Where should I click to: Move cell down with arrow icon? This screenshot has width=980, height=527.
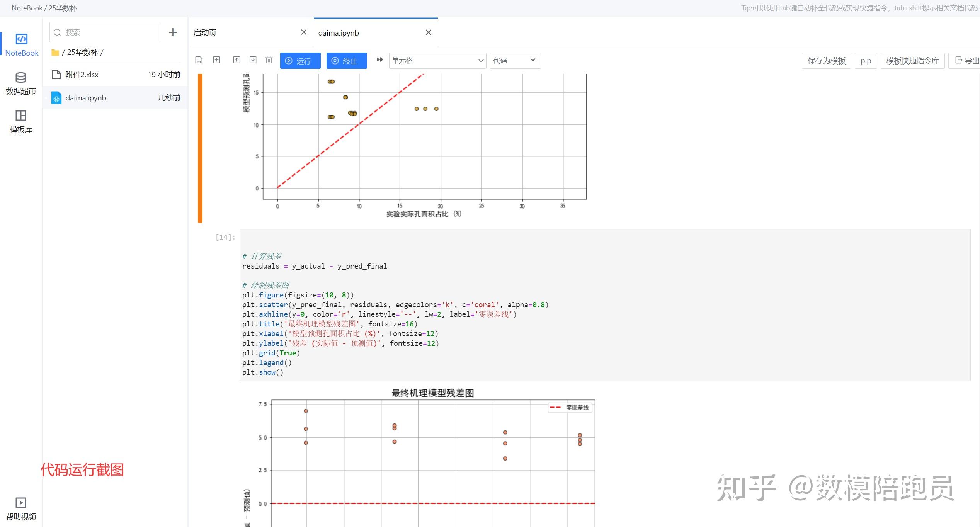point(253,60)
